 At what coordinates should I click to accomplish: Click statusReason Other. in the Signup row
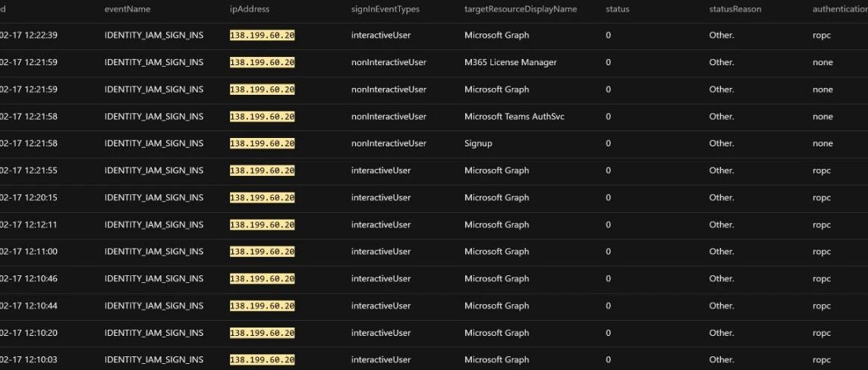[722, 143]
